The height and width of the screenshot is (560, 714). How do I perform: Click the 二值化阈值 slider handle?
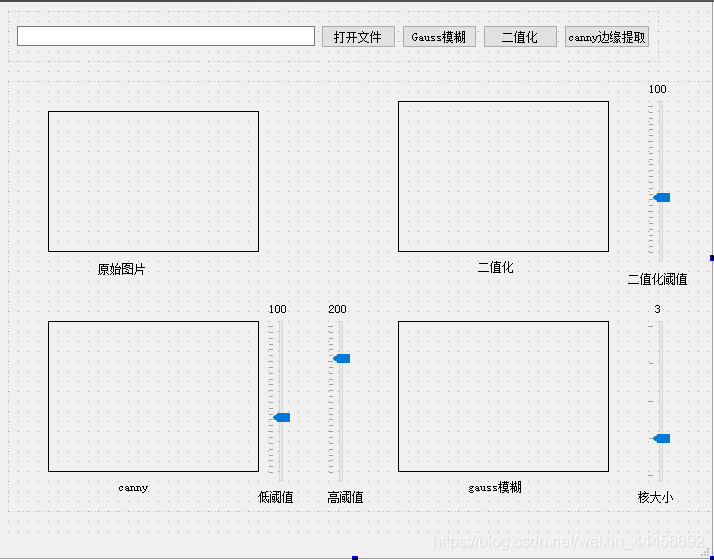662,197
